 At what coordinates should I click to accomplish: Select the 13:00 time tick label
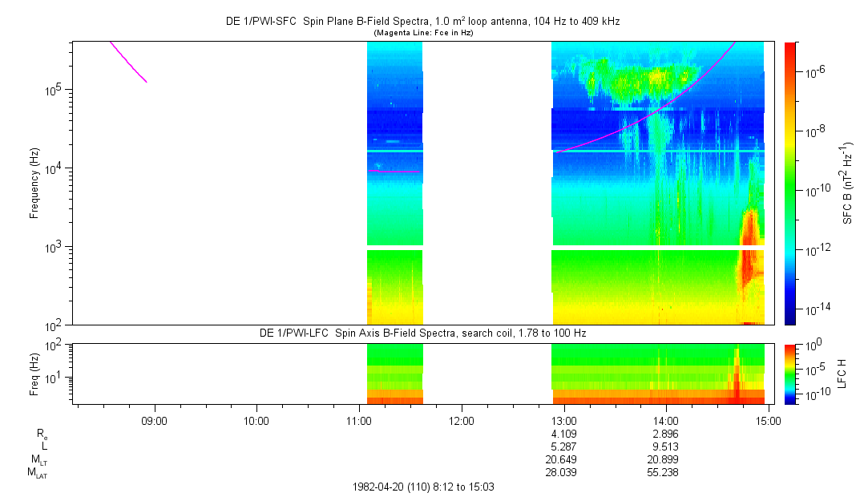tap(563, 420)
